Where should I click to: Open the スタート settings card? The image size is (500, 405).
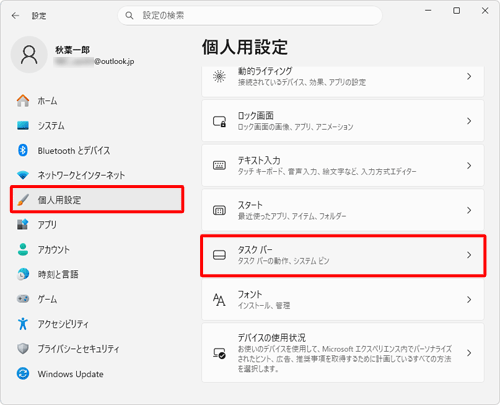pos(343,210)
